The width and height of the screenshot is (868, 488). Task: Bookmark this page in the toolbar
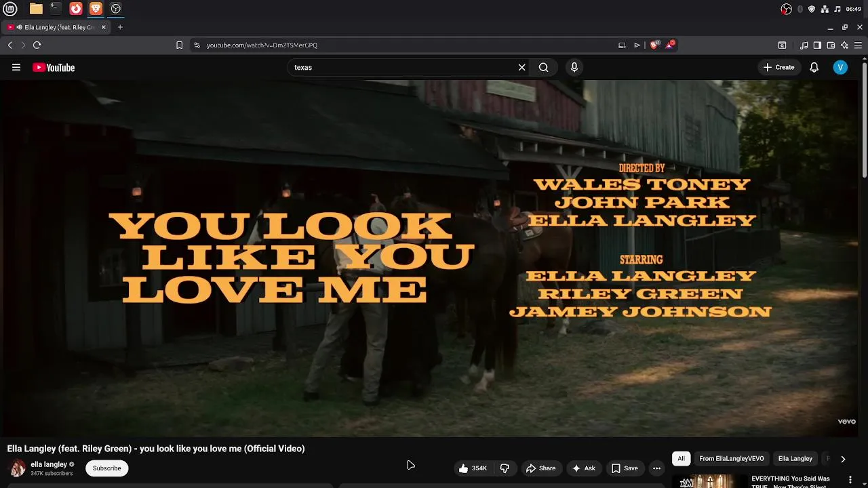[179, 45]
